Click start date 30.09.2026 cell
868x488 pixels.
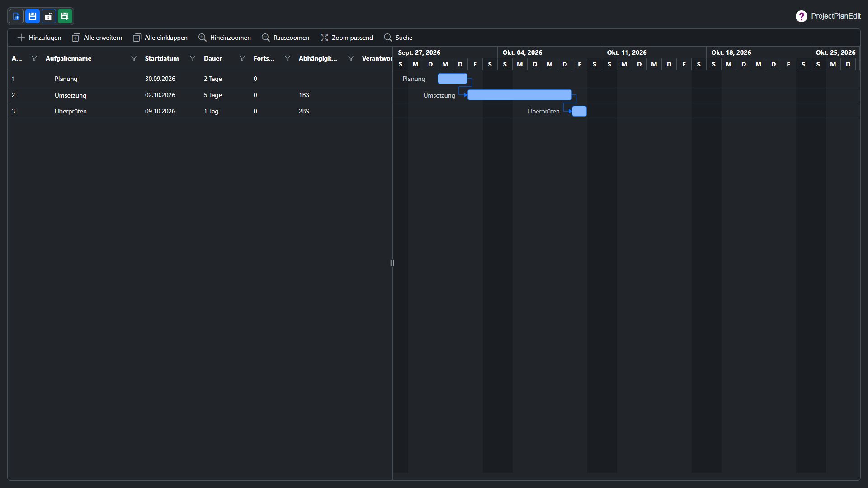(160, 79)
